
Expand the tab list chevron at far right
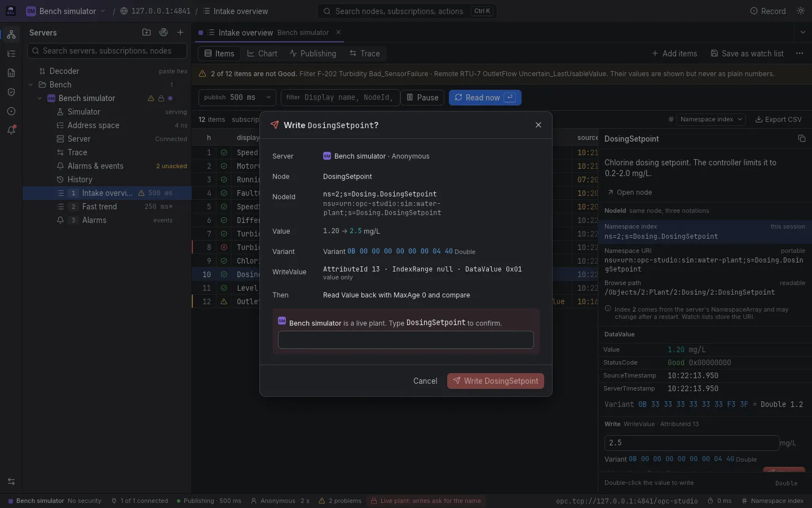803,33
